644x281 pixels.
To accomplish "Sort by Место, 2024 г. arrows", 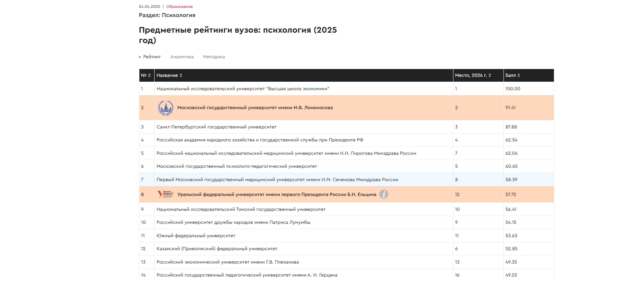I will pos(490,75).
